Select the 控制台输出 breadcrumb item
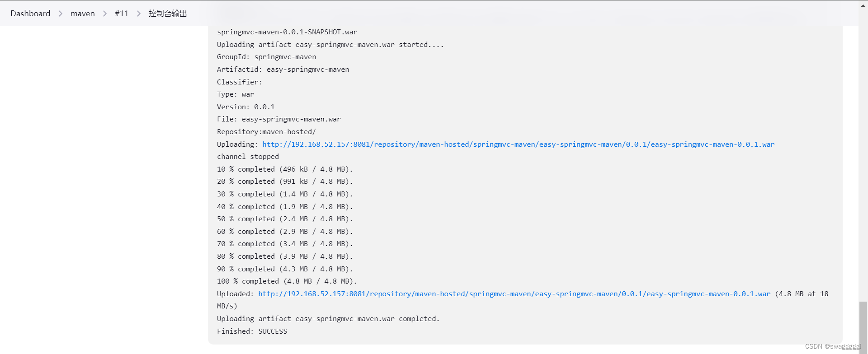 tap(167, 14)
